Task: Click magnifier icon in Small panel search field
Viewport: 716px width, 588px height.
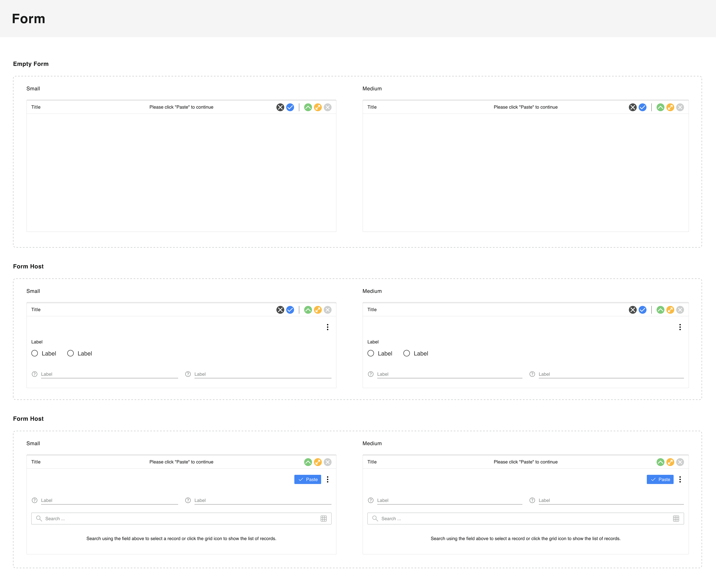Action: [x=39, y=519]
